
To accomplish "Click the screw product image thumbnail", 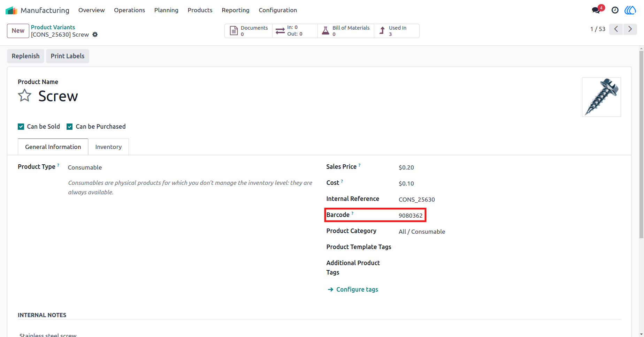I will pos(601,97).
